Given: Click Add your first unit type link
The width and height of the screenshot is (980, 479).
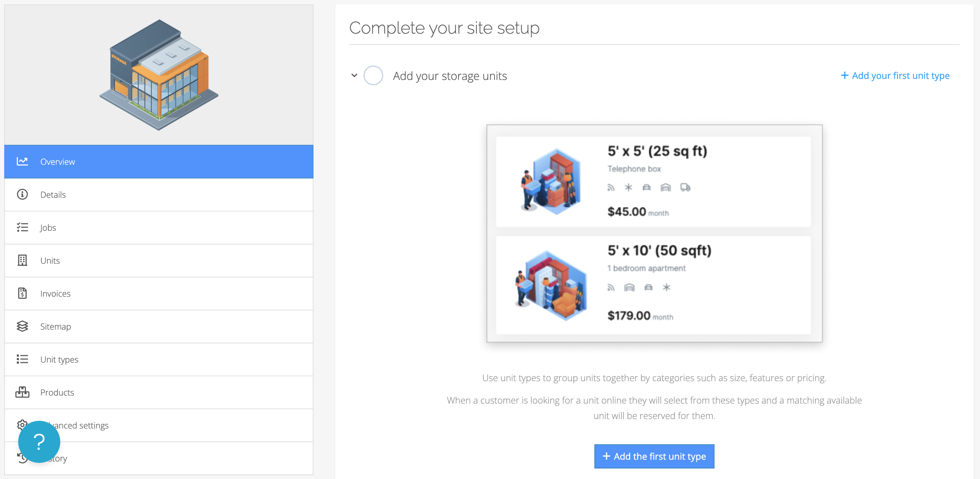Looking at the screenshot, I should click(895, 75).
